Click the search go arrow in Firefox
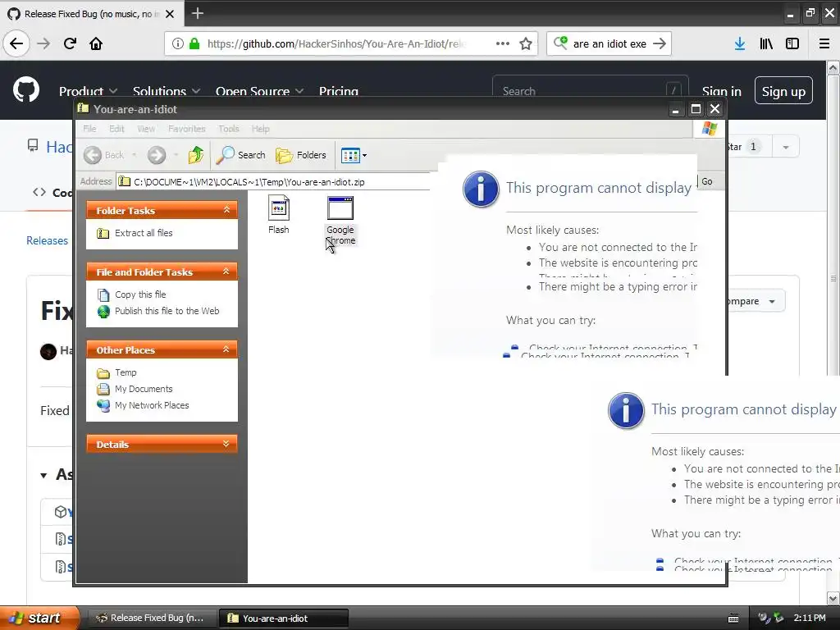Image resolution: width=840 pixels, height=630 pixels. 660,43
